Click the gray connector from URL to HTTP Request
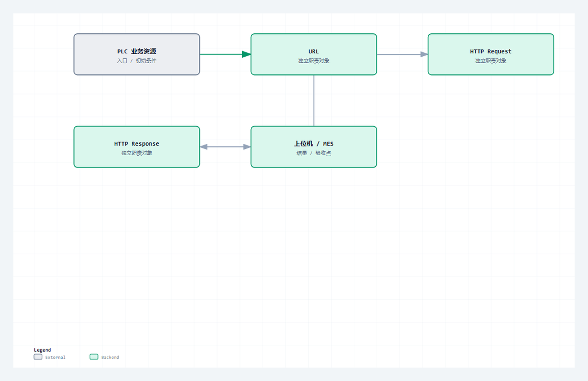 [x=402, y=54]
